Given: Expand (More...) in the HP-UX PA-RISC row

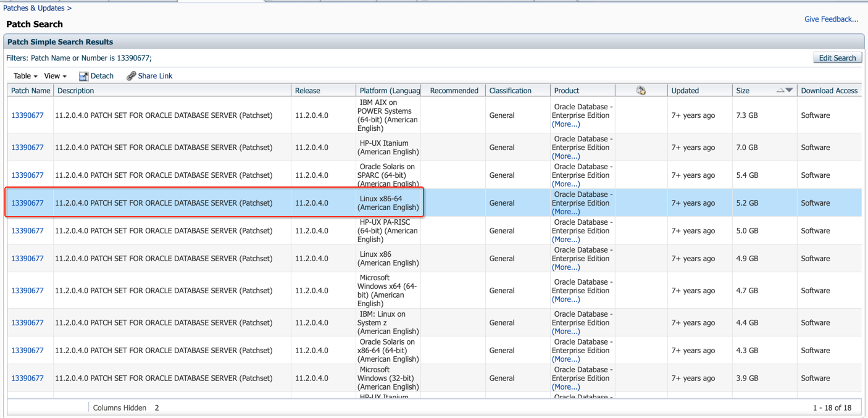Looking at the screenshot, I should [565, 240].
